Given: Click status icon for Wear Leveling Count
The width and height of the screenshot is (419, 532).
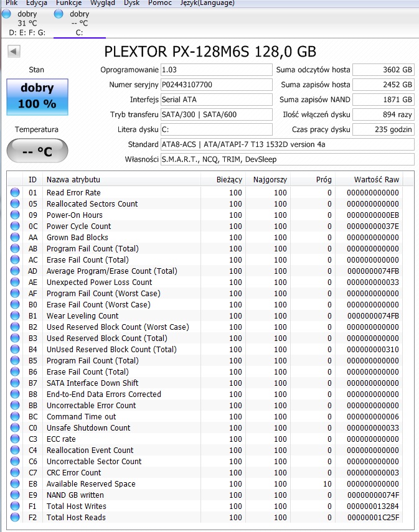Looking at the screenshot, I should coord(15,315).
